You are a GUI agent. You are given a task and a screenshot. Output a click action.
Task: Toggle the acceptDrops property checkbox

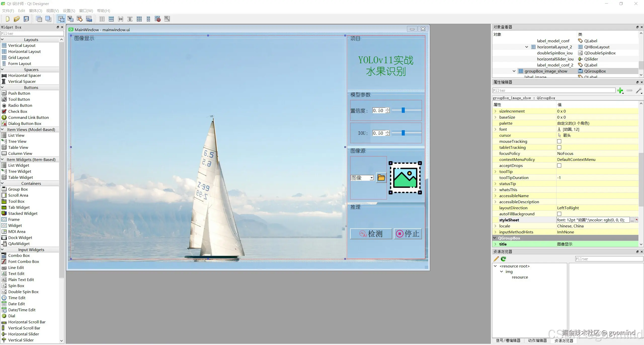coord(559,166)
